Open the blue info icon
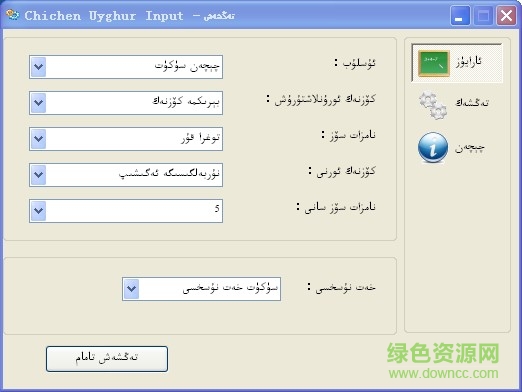 pos(433,147)
